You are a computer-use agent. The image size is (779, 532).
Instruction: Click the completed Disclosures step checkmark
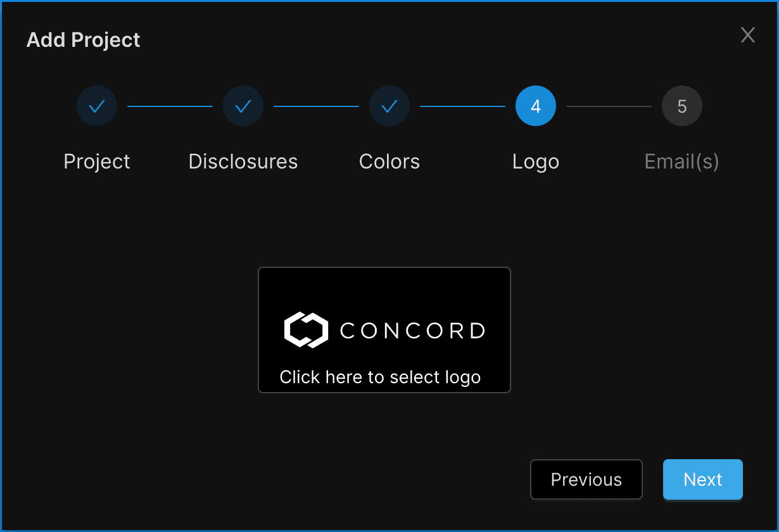coord(243,106)
